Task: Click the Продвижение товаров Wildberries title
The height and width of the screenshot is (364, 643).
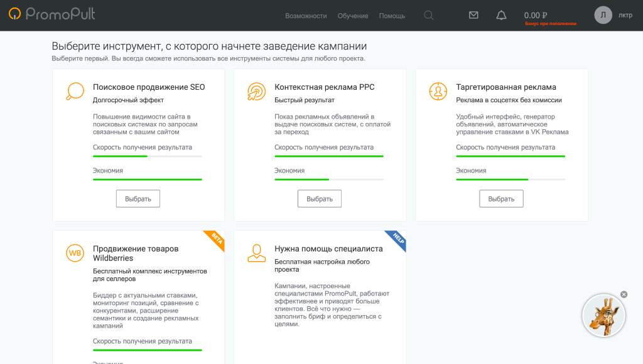Action: (136, 254)
